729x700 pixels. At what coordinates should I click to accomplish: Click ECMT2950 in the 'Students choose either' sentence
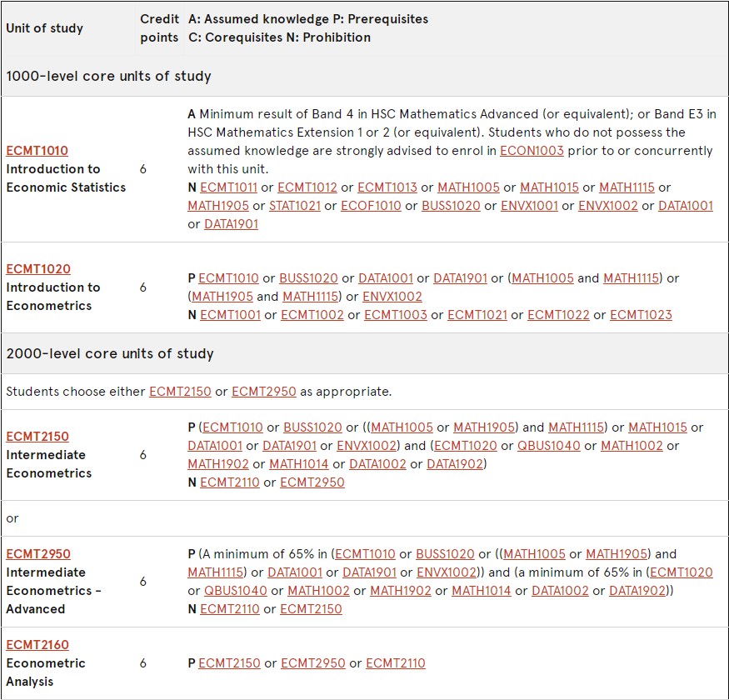[264, 392]
